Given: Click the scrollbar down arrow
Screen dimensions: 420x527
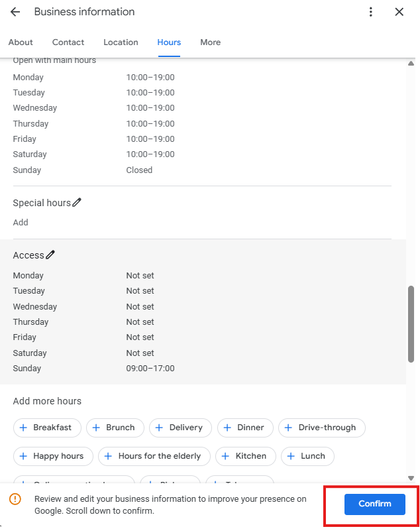Looking at the screenshot, I should click(411, 478).
